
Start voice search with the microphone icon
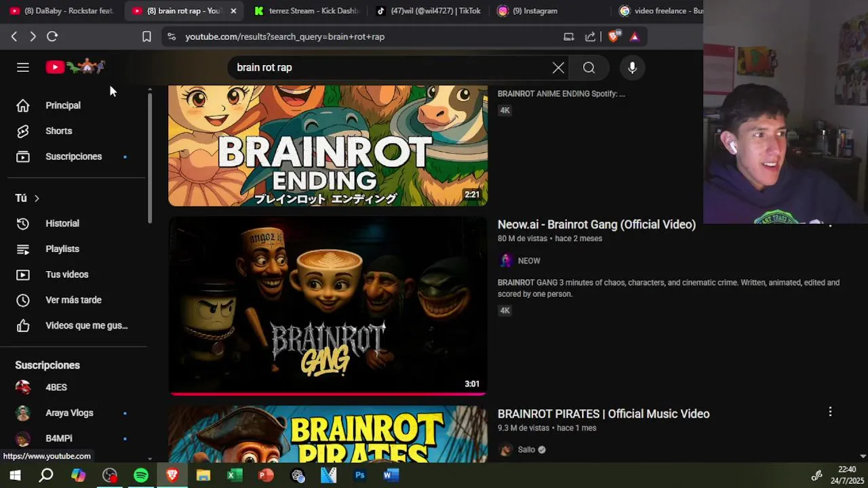pos(632,68)
